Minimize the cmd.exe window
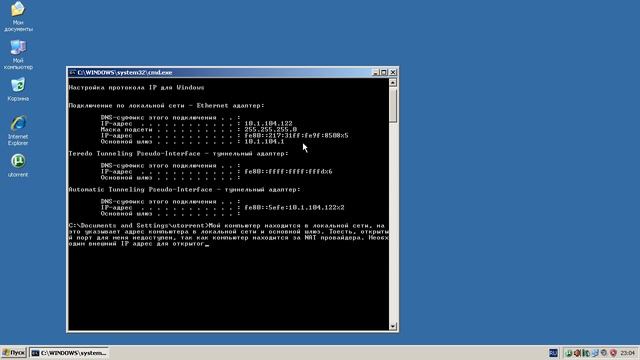This screenshot has width=640, height=360. tap(376, 72)
